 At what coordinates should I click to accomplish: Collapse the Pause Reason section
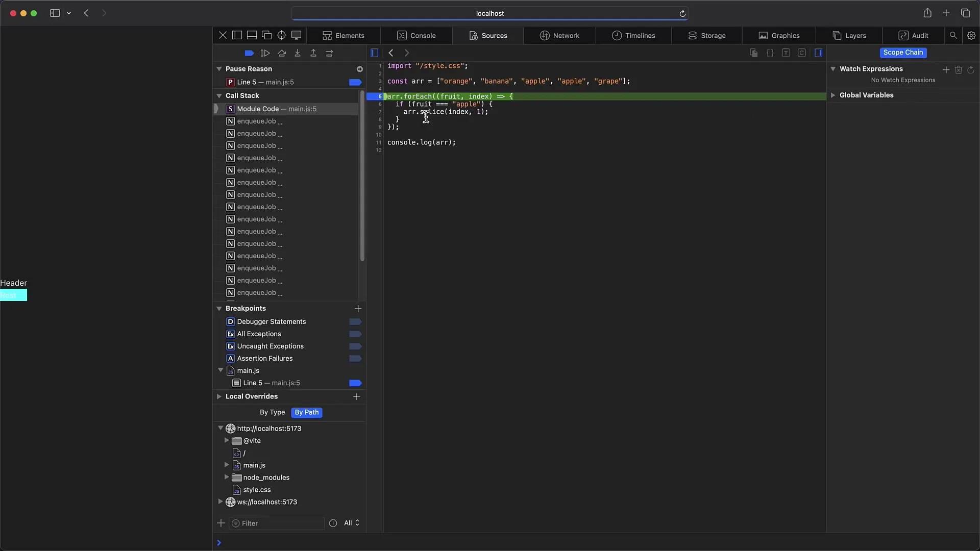[x=219, y=69]
